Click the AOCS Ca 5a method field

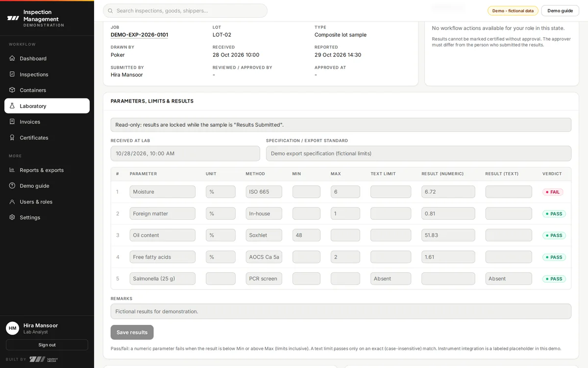point(264,257)
